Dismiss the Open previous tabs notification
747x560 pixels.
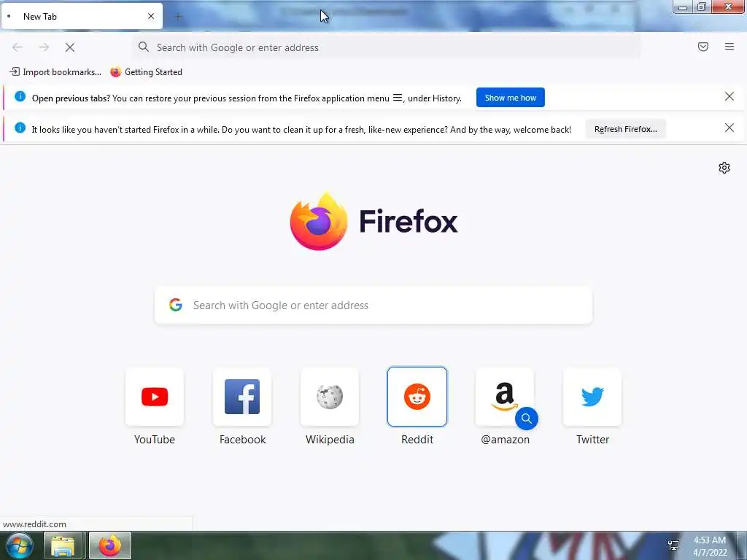pyautogui.click(x=729, y=97)
